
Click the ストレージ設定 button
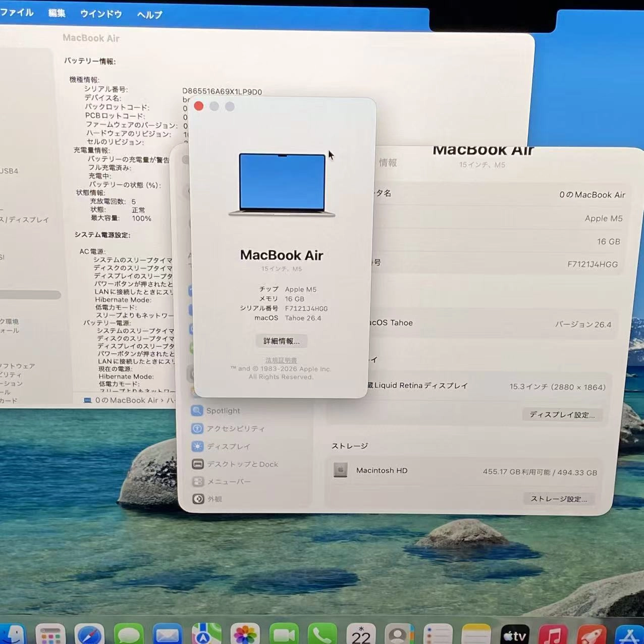[559, 499]
